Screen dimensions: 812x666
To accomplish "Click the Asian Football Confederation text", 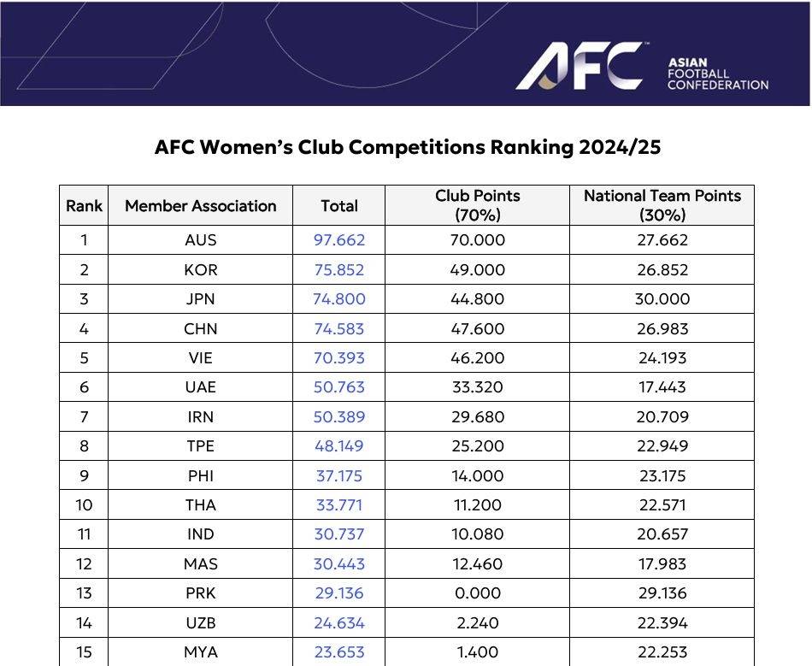I will tap(718, 74).
